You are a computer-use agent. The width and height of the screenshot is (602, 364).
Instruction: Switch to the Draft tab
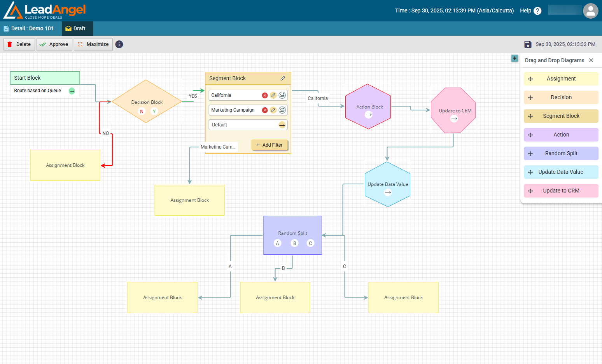tap(77, 28)
